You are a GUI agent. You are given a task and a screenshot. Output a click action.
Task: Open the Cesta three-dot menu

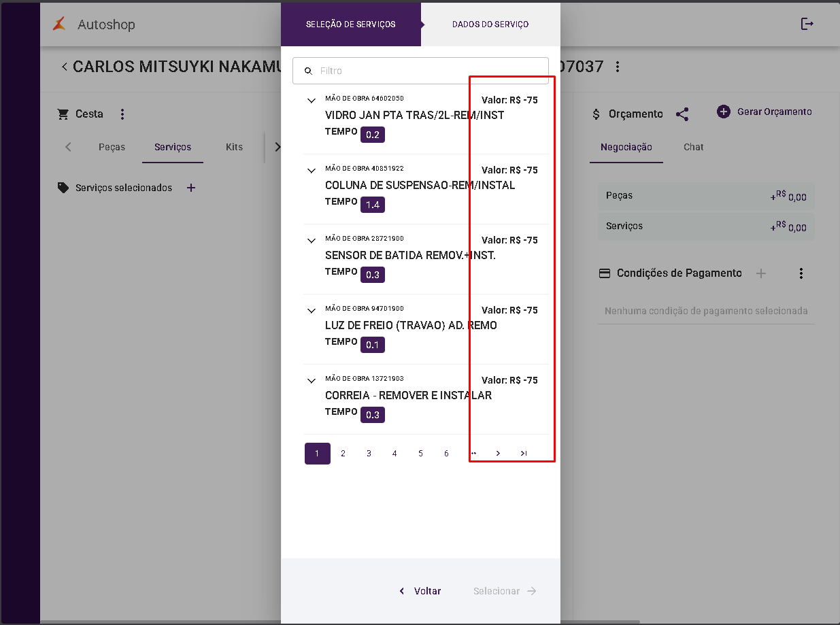click(x=122, y=114)
